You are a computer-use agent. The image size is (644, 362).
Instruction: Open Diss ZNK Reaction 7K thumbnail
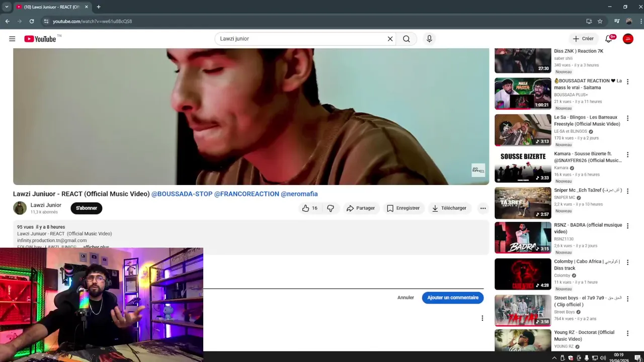tap(523, 60)
